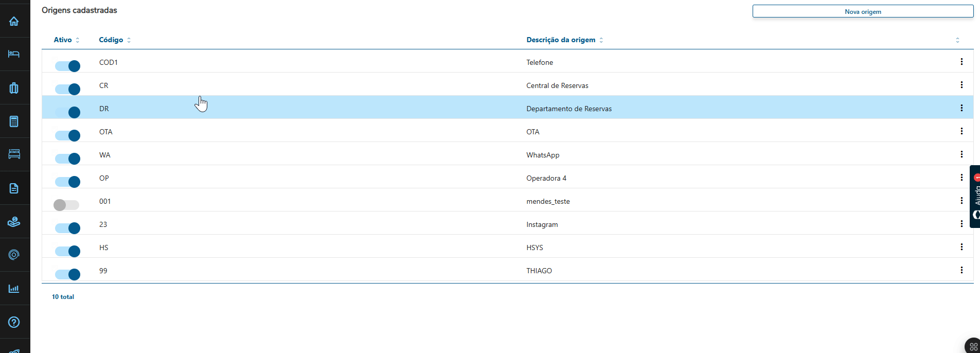Click the sort arrows in last column header

pyautogui.click(x=957, y=40)
